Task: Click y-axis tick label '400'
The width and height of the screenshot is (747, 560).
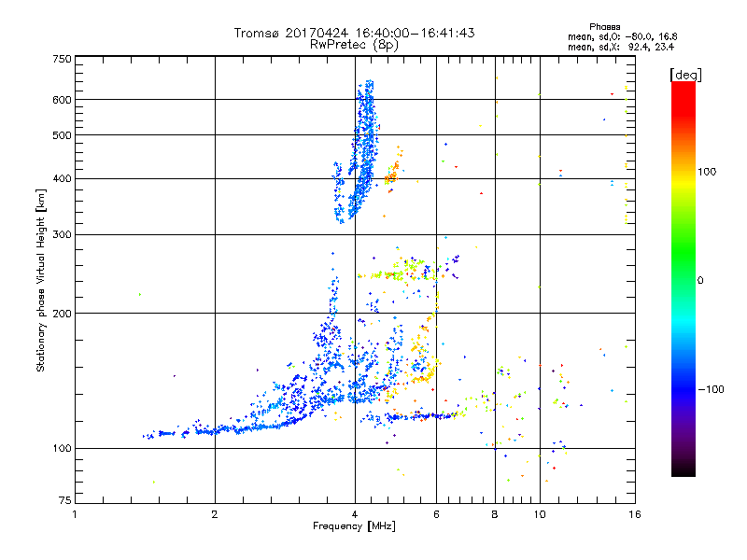Action: click(63, 179)
